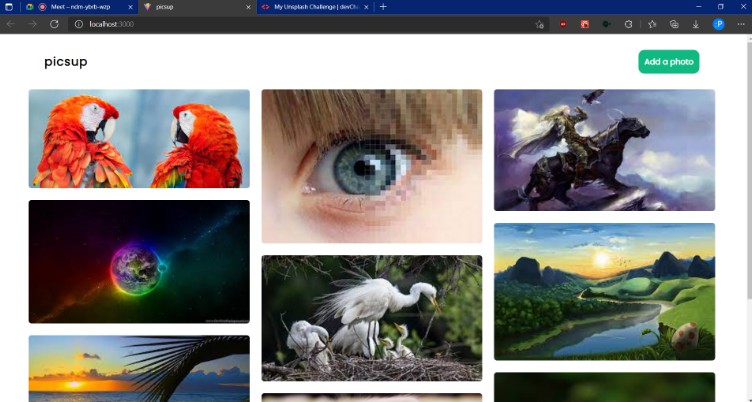Close the My Unsplash Challenge tab

(x=366, y=7)
